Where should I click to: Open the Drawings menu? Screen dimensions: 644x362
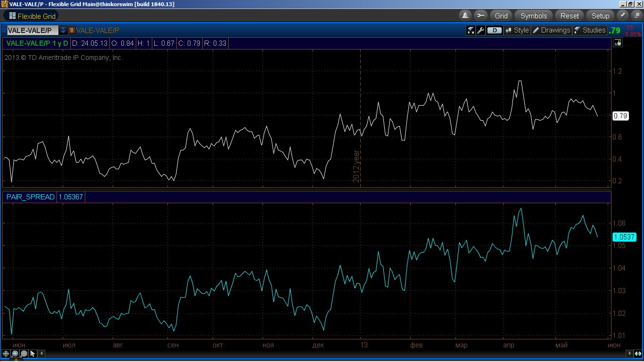[x=551, y=30]
